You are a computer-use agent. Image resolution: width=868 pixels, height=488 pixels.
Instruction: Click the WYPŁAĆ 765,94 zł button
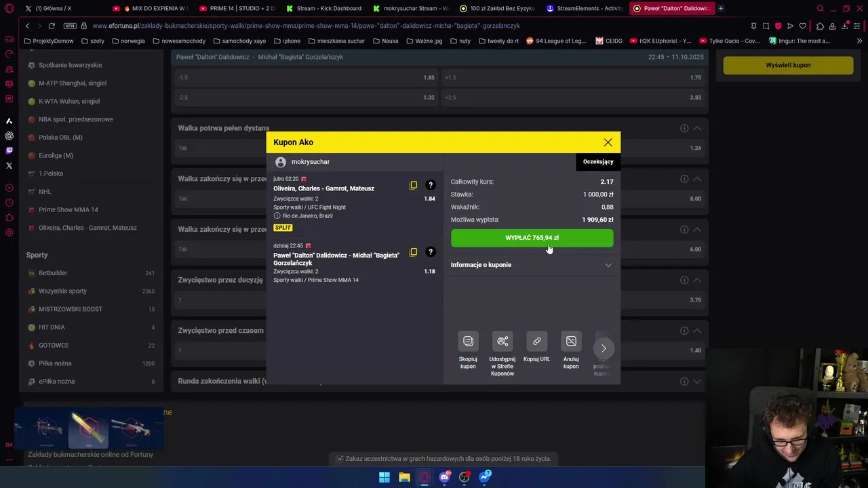(532, 238)
